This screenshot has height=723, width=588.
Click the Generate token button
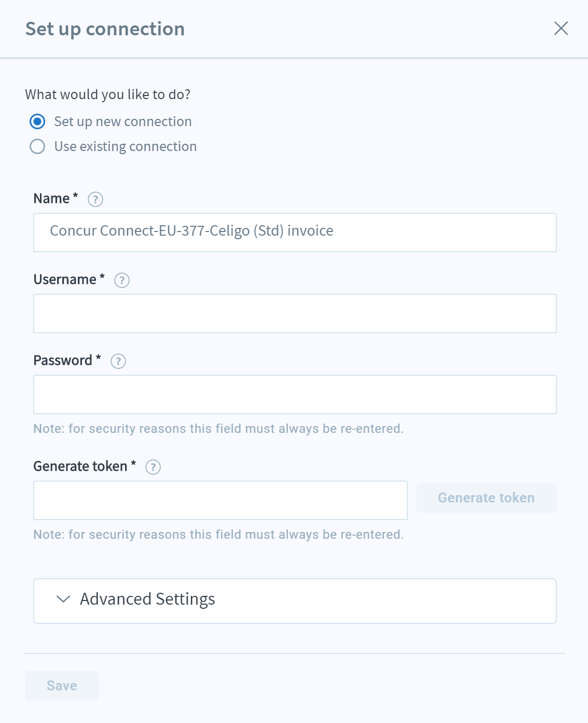(x=486, y=498)
